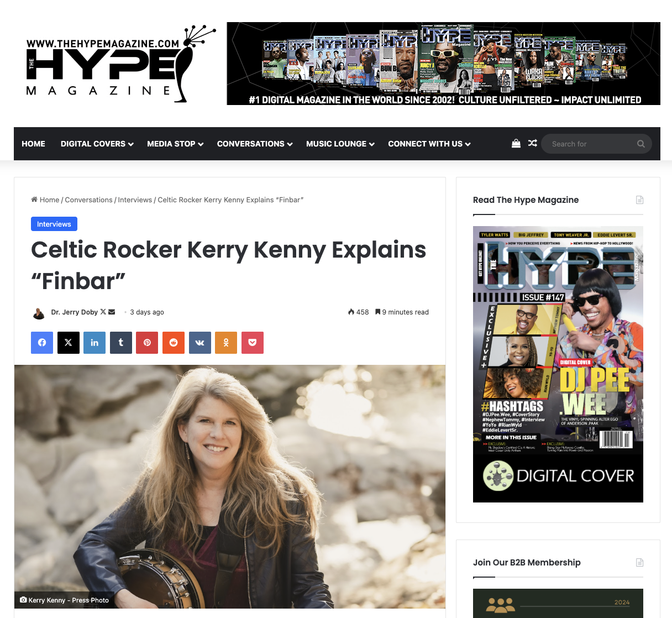Open the Conversations dropdown menu
This screenshot has height=618, width=672.
click(255, 144)
